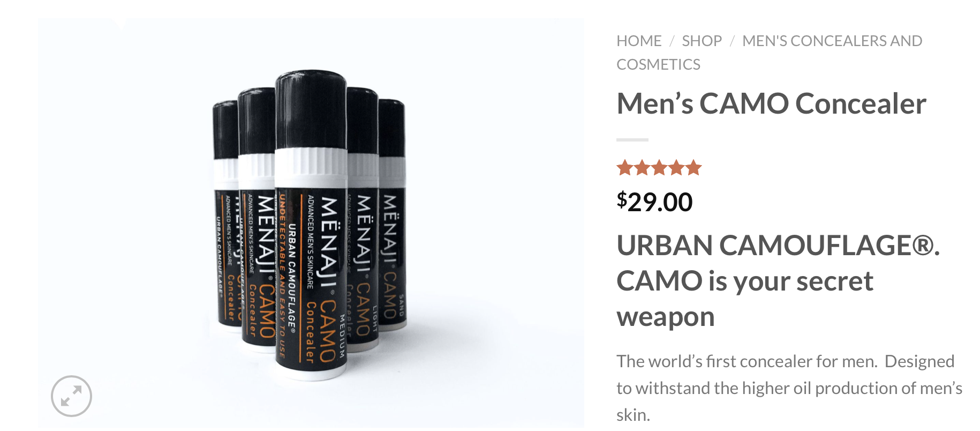
Task: Select the first star in the rating
Action: click(x=625, y=168)
